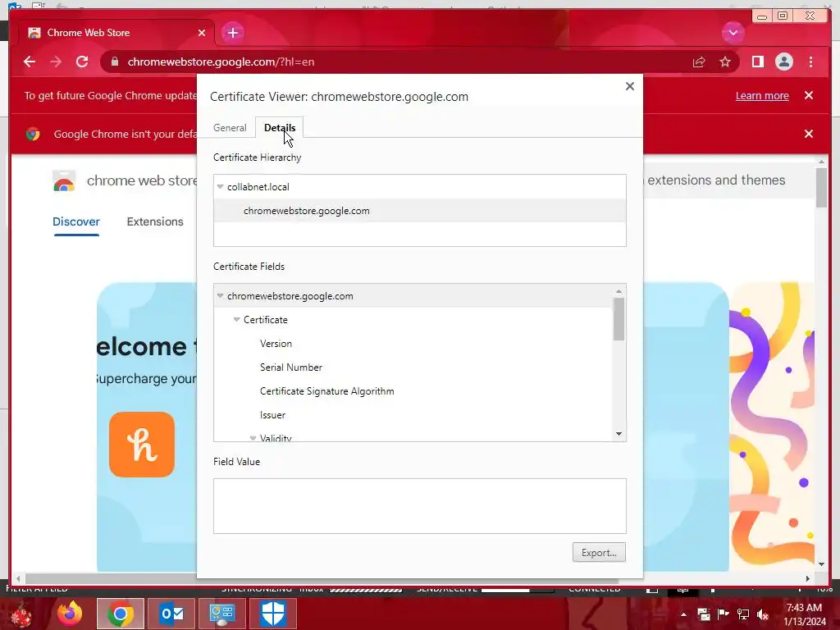Click the Export... button
Viewport: 840px width, 630px height.
pyautogui.click(x=599, y=552)
